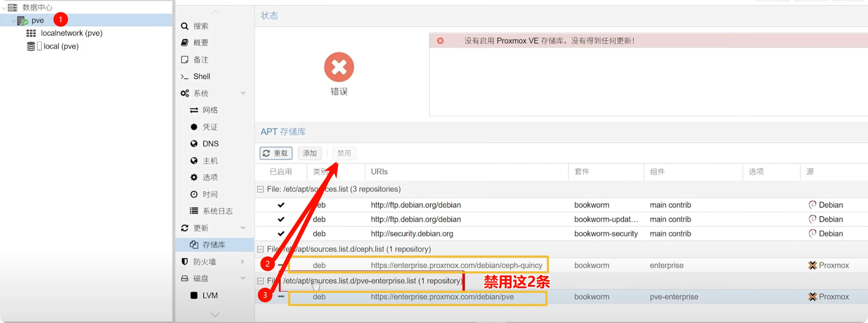Click the list icon beside 系统日志
Image resolution: width=868 pixels, height=323 pixels.
point(194,211)
